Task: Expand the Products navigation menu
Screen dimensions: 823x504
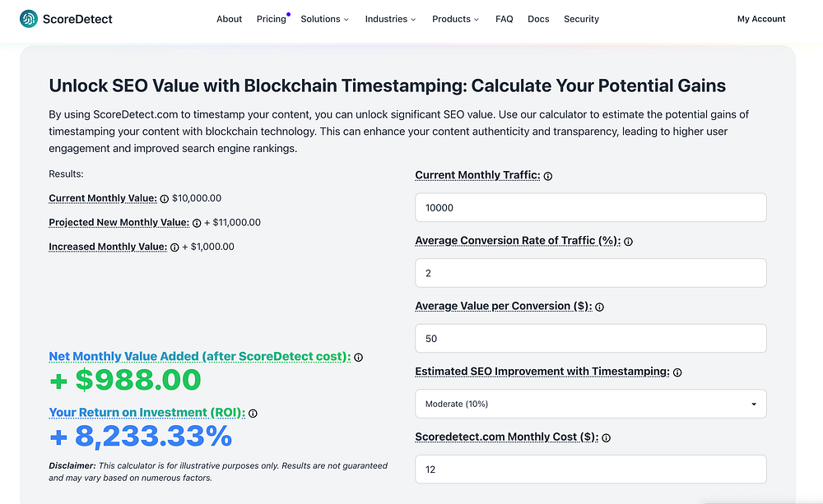Action: coord(455,19)
